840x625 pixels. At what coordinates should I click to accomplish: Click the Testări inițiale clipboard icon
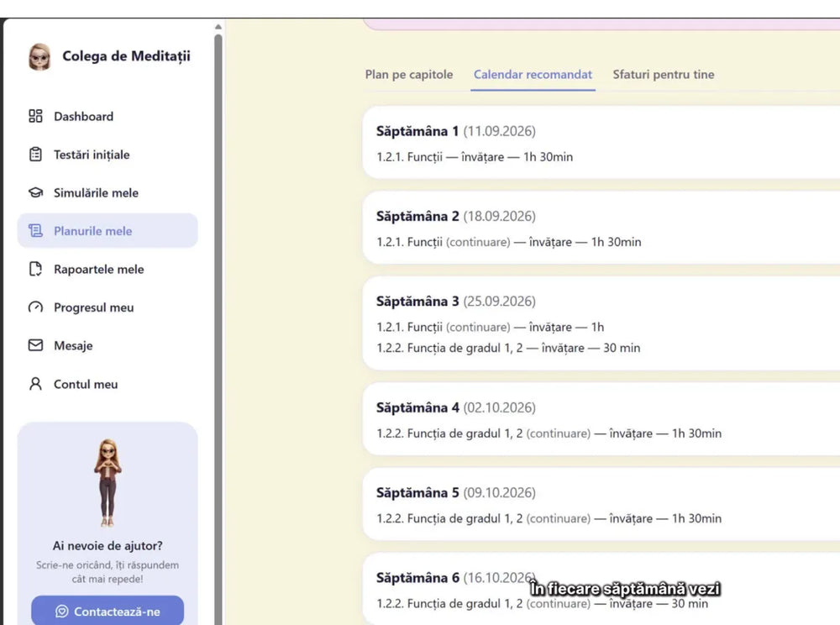(35, 155)
